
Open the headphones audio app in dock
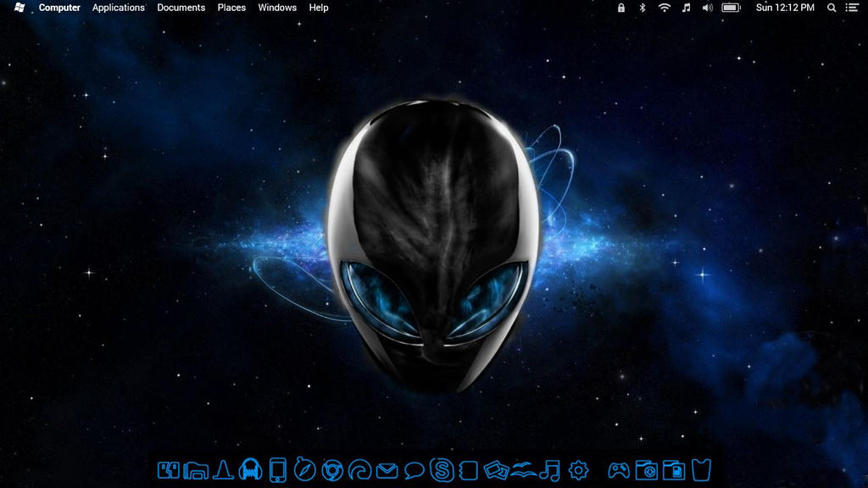250,469
